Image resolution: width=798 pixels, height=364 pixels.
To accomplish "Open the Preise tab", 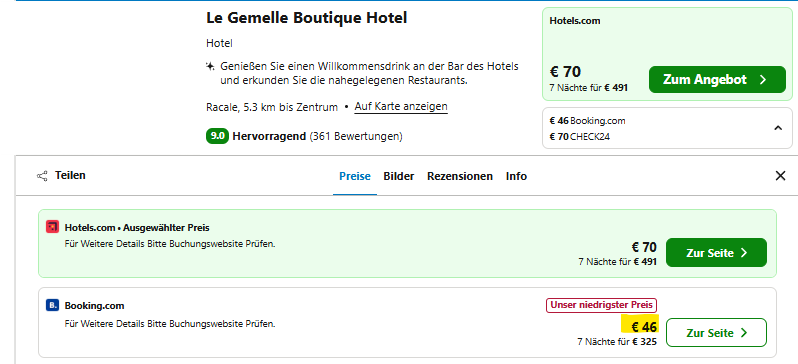I will 355,176.
